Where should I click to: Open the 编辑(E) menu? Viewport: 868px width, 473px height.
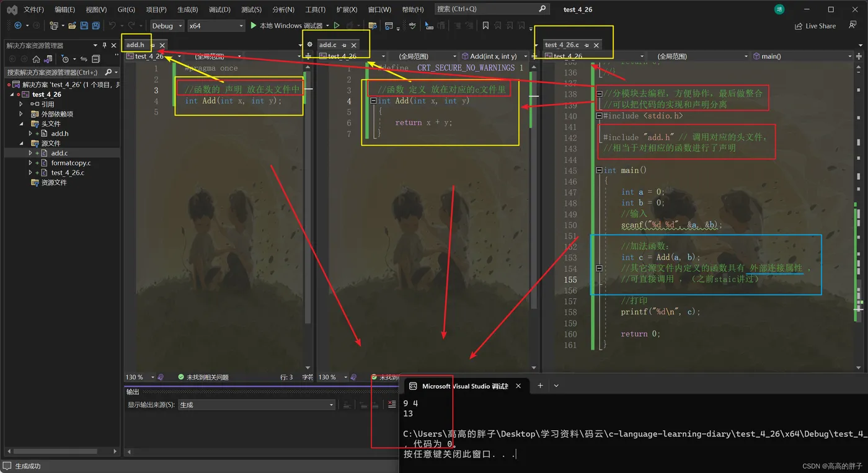[64, 9]
